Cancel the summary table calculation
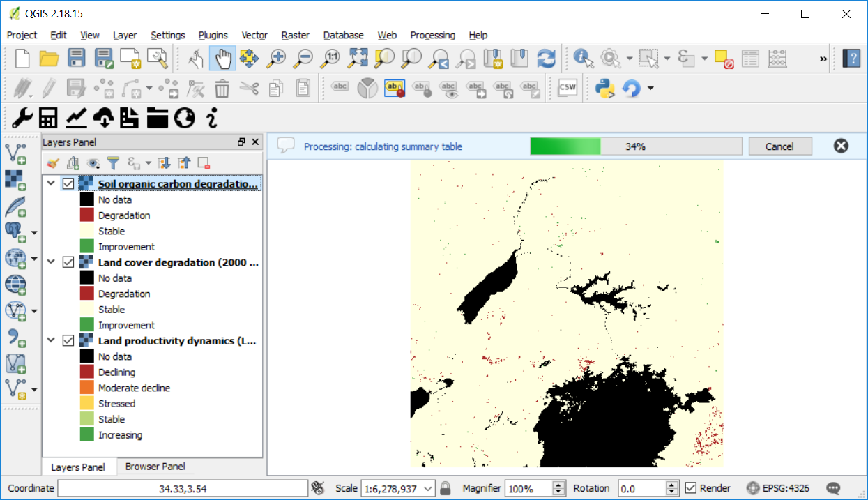Image resolution: width=868 pixels, height=500 pixels. click(779, 146)
